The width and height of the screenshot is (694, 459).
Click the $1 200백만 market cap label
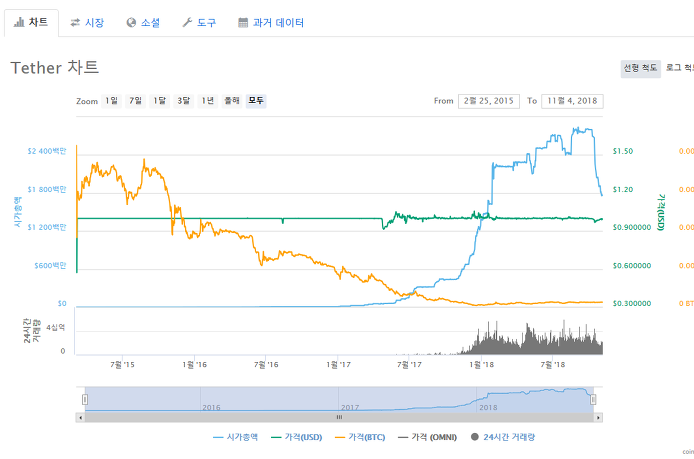point(46,228)
